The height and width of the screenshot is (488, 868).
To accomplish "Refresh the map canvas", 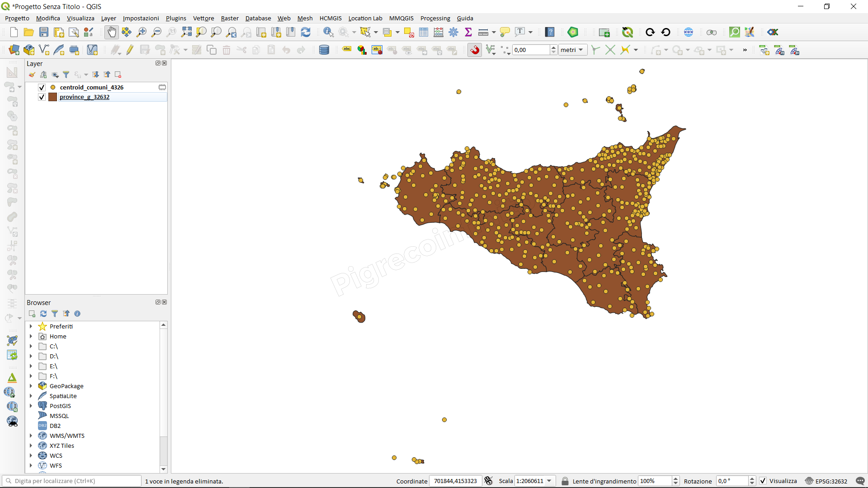I will click(306, 32).
